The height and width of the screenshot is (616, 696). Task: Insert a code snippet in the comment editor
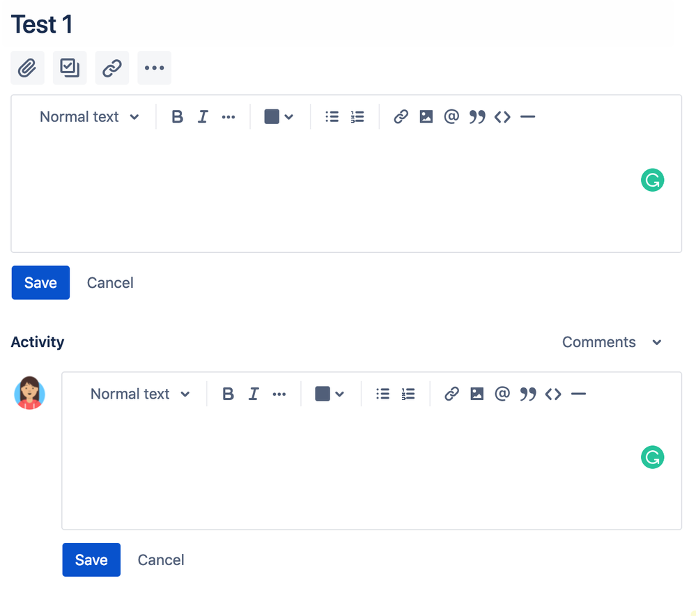(x=553, y=394)
